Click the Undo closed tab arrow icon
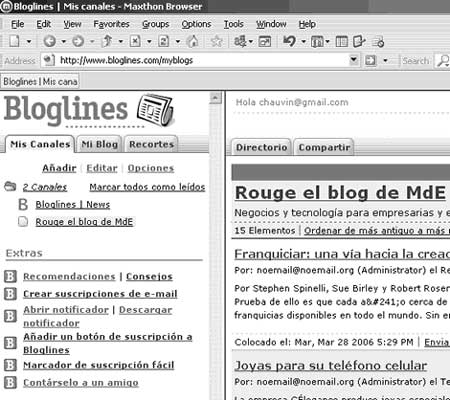 pos(289,41)
